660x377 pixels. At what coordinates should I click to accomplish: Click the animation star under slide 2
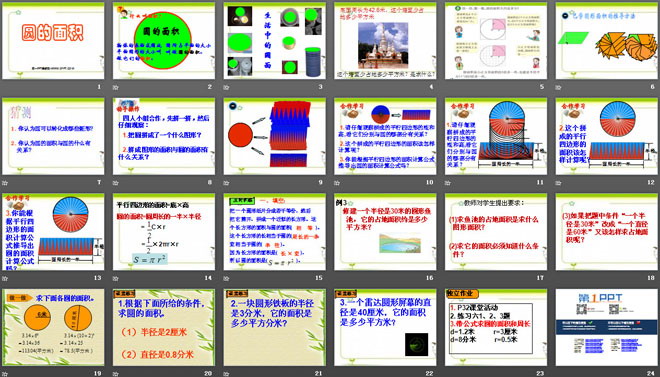click(115, 88)
